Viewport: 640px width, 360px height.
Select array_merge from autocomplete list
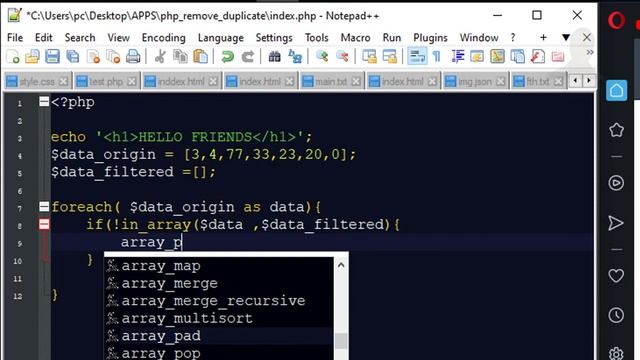click(219, 284)
